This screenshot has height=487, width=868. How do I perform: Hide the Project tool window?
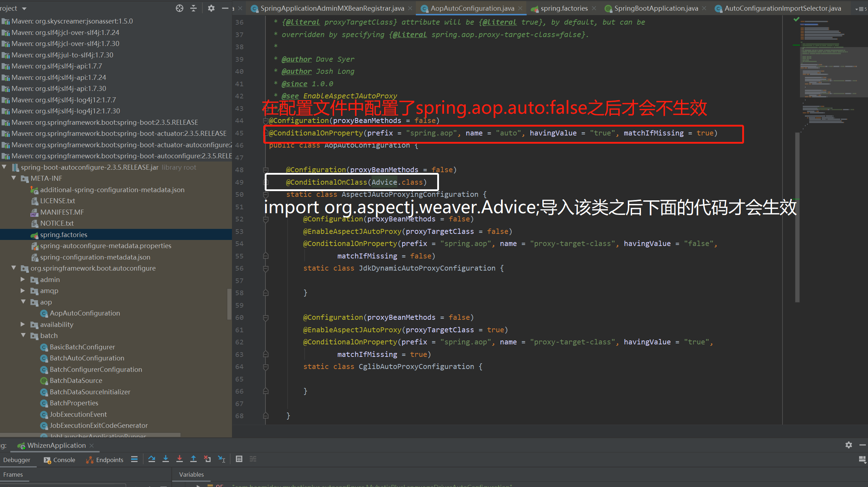(x=225, y=8)
